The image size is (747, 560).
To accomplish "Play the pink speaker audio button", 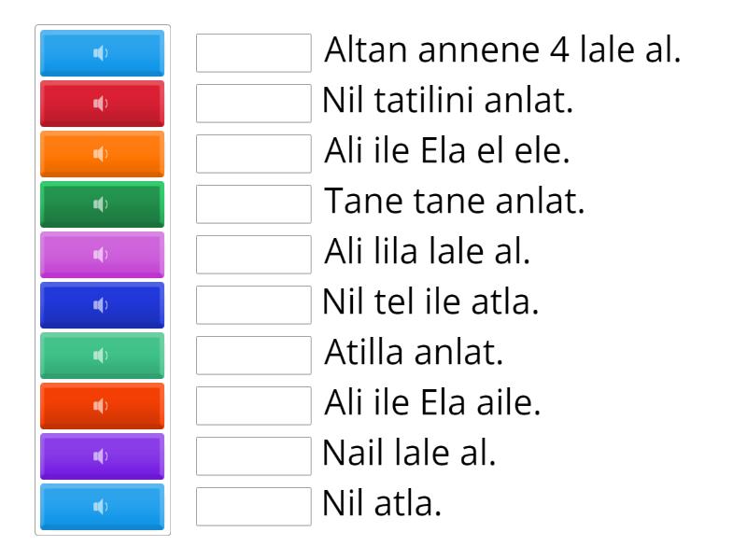I will [102, 255].
